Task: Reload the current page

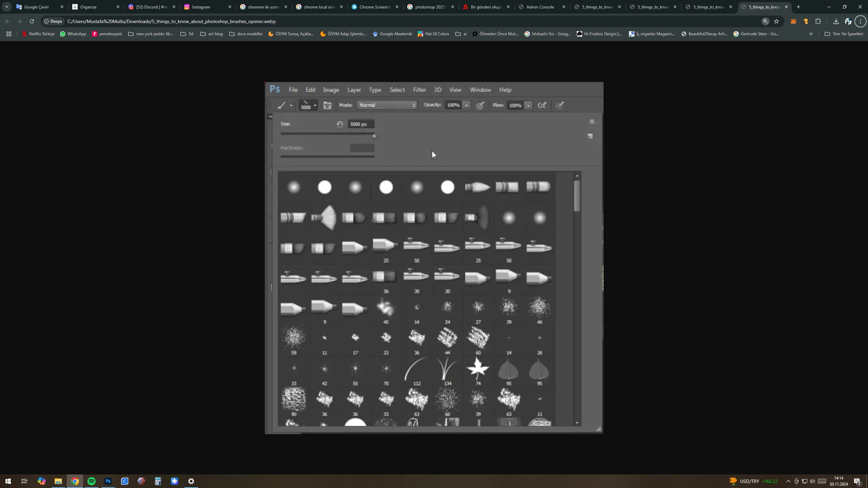Action: coord(32,21)
